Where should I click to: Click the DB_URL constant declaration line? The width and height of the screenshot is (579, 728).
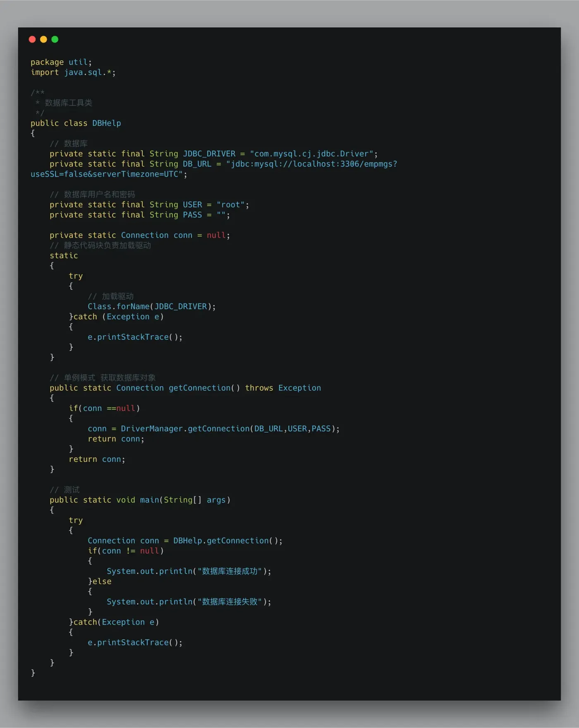[x=223, y=164]
